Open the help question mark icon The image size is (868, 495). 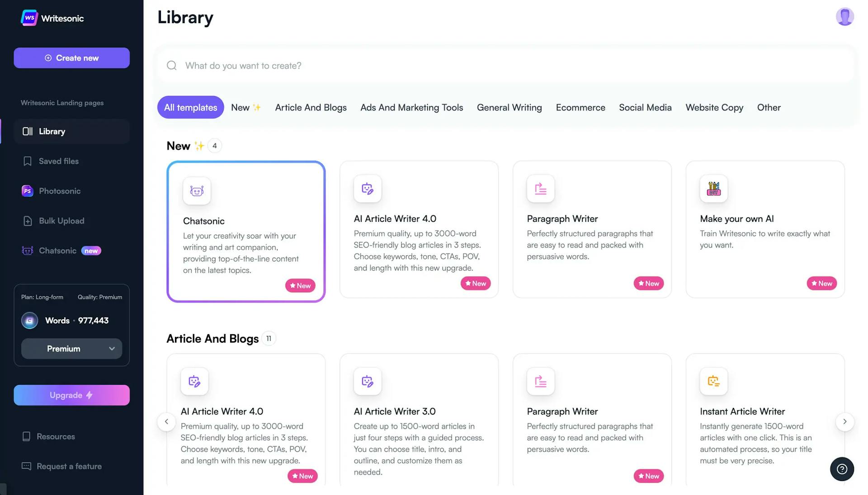click(x=841, y=469)
